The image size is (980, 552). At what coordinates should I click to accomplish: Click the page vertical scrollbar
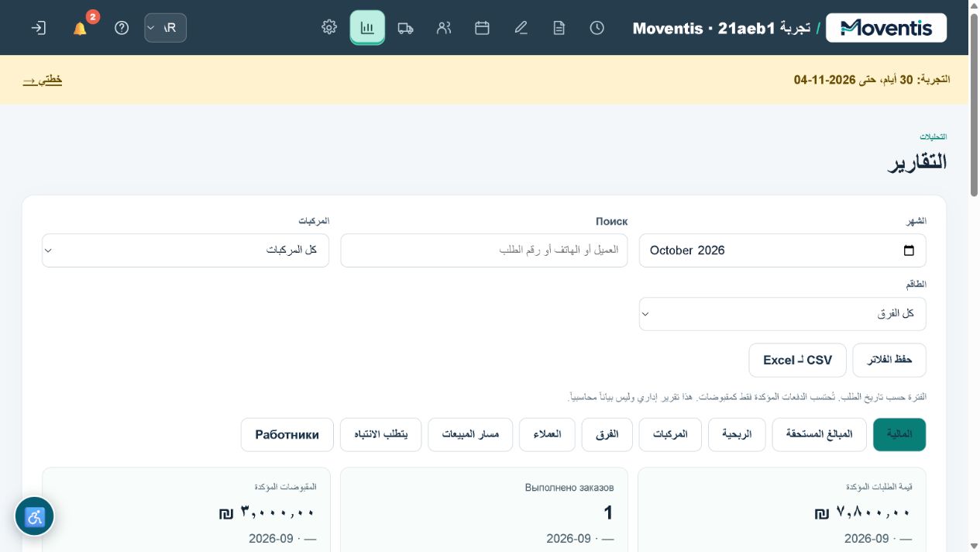975,105
